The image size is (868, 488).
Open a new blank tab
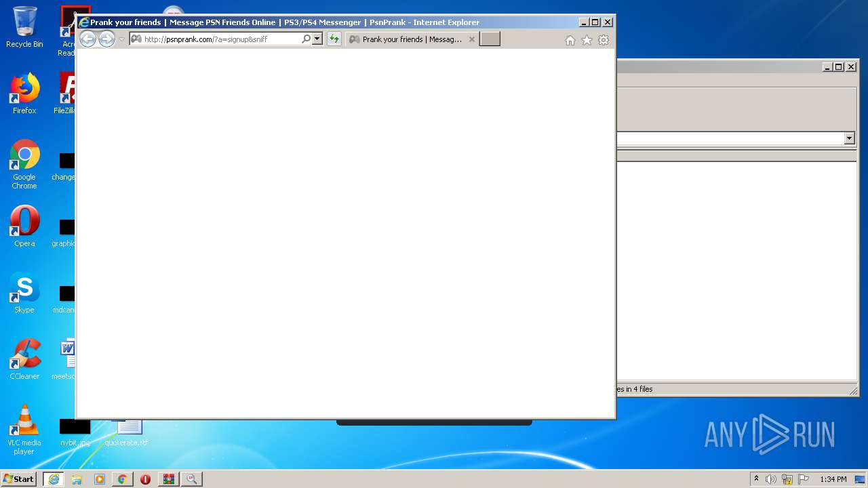coord(490,39)
